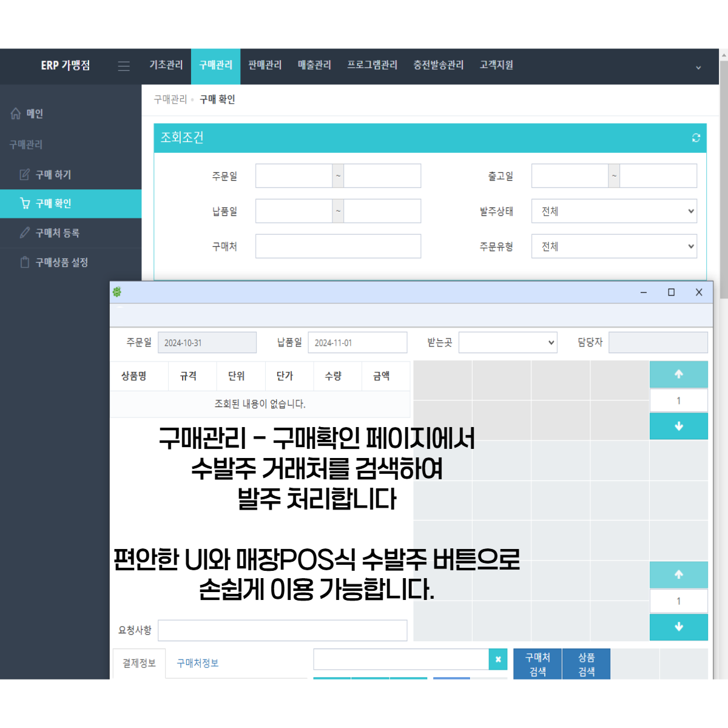This screenshot has height=728, width=728.
Task: Open the 주문유형 dropdown
Action: click(x=614, y=246)
